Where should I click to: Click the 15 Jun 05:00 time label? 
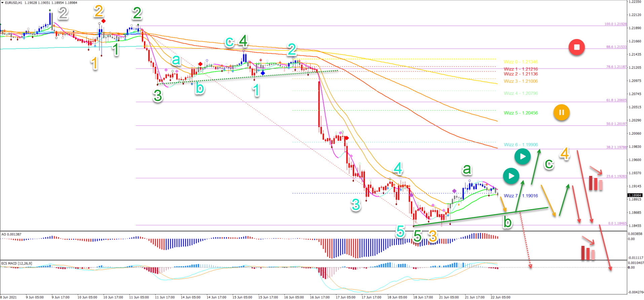[242, 297]
